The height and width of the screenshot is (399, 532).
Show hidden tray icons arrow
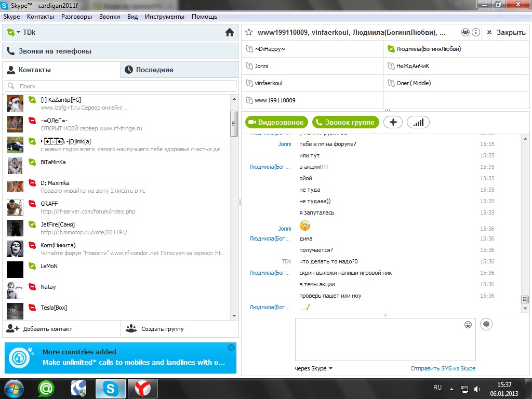coord(451,389)
